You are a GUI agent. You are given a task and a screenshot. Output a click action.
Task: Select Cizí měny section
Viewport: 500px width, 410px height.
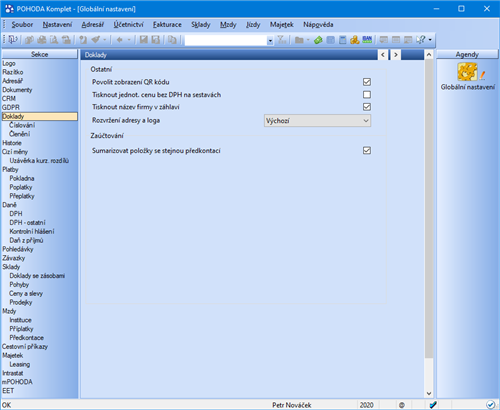point(15,152)
